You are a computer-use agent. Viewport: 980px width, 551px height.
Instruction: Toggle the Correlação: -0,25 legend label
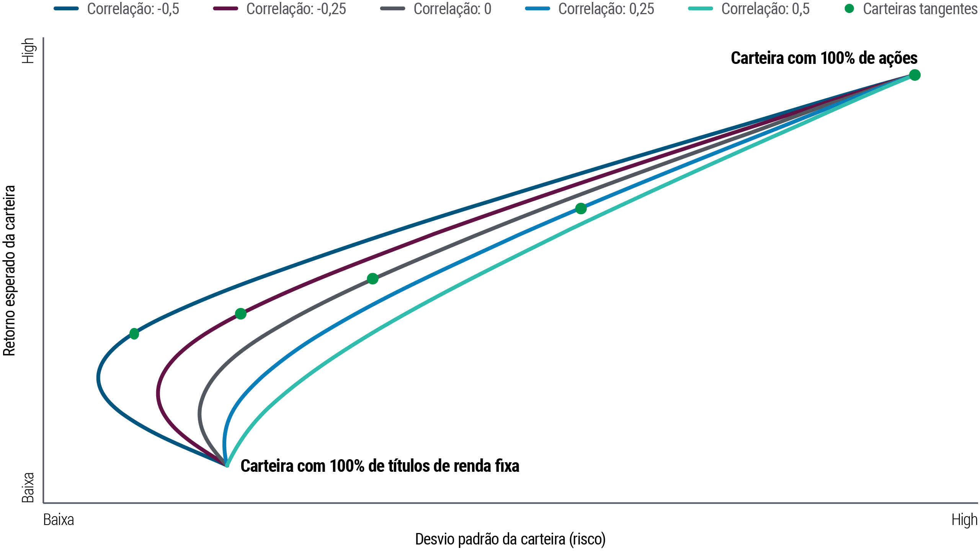[296, 9]
